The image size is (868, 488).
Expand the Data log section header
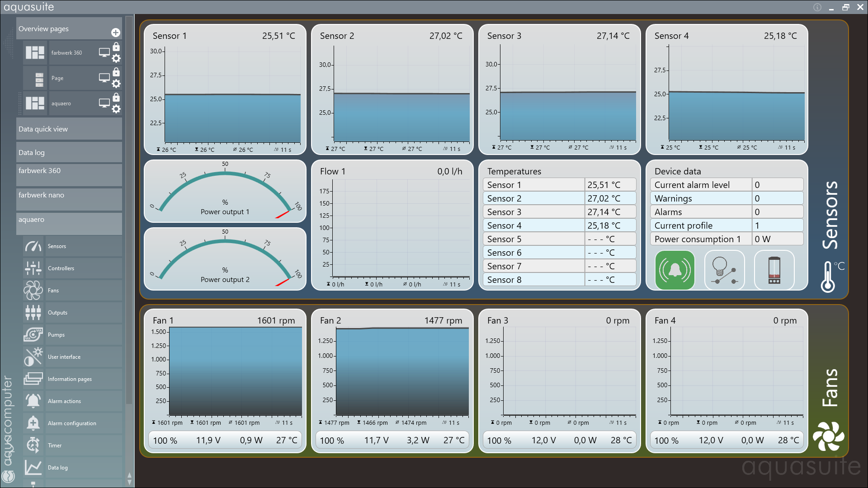tap(69, 152)
